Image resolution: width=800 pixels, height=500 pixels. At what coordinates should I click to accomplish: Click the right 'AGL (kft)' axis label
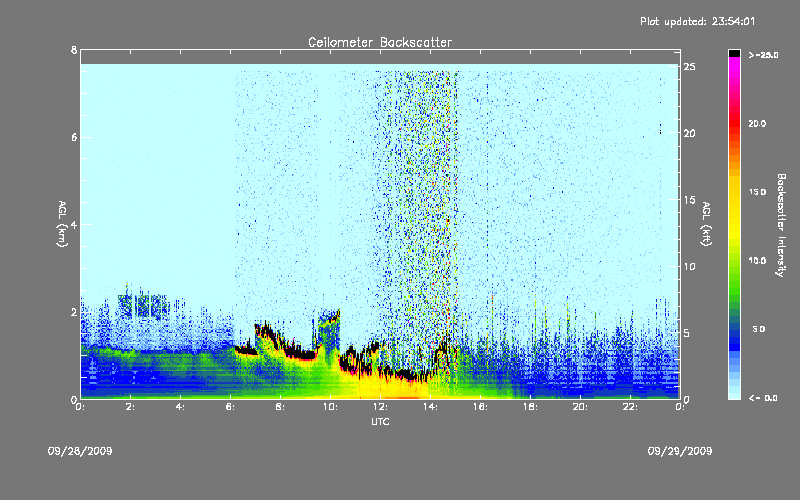706,224
